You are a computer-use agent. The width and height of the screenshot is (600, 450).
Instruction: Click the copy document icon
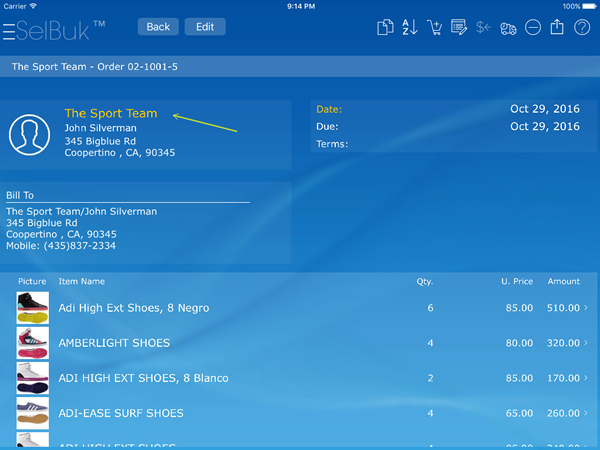pyautogui.click(x=384, y=28)
